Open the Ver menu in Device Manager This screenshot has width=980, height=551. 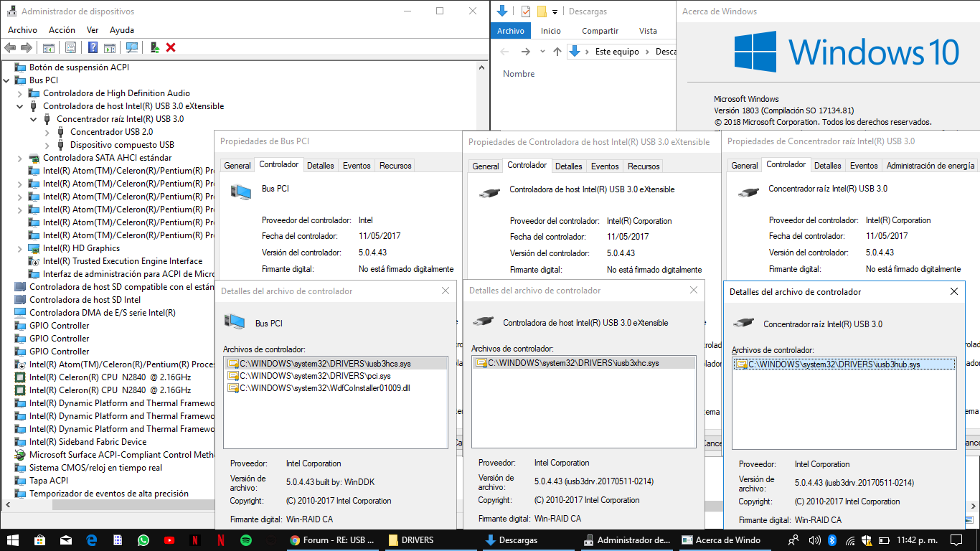click(93, 30)
